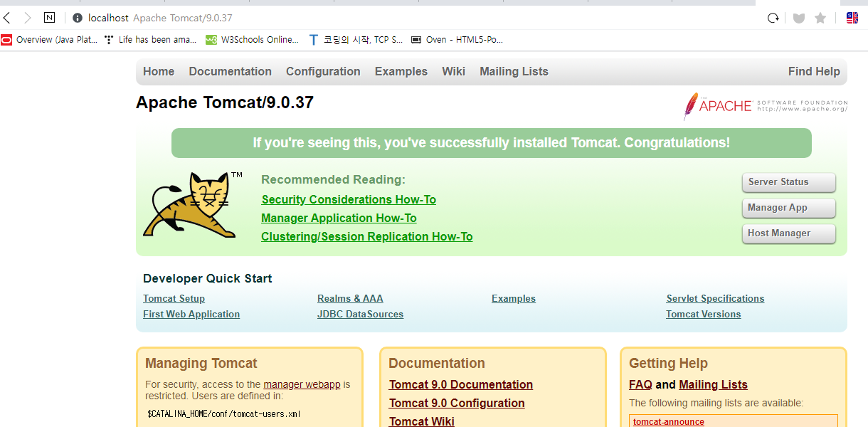The image size is (868, 427).
Task: Open the manager webapp link
Action: [x=302, y=384]
